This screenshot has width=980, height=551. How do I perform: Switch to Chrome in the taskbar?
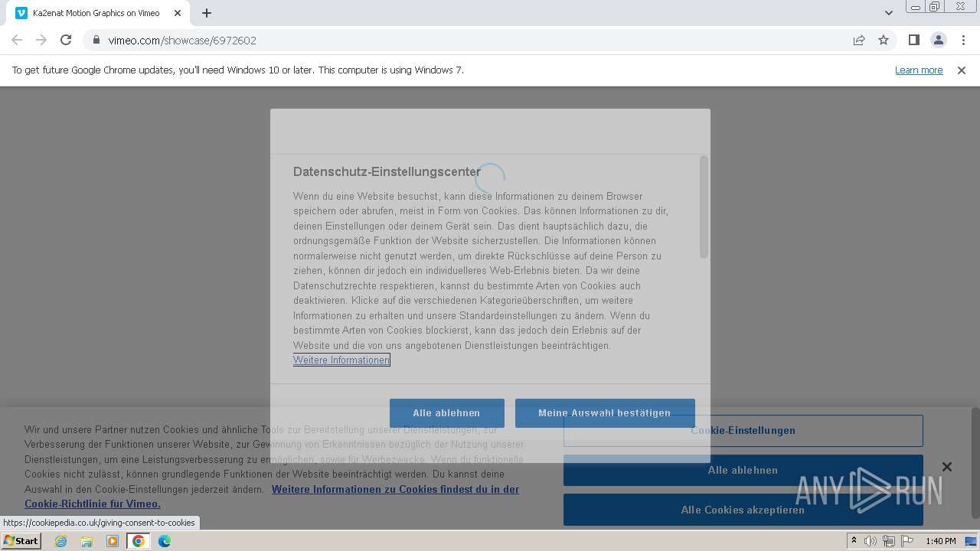(139, 540)
